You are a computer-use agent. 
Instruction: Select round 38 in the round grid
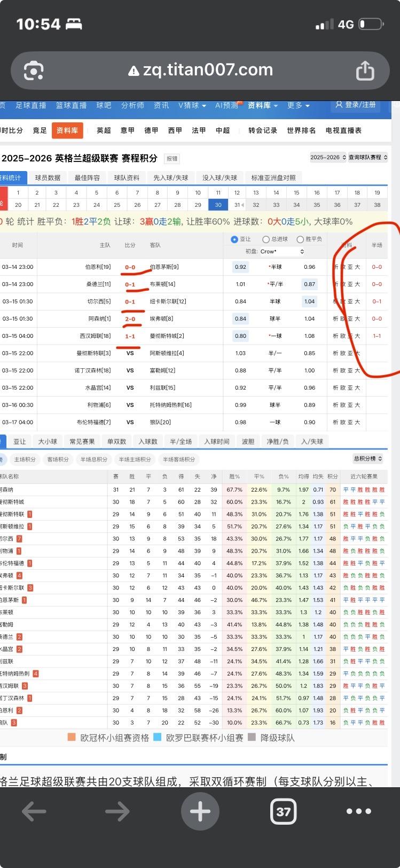point(377,205)
